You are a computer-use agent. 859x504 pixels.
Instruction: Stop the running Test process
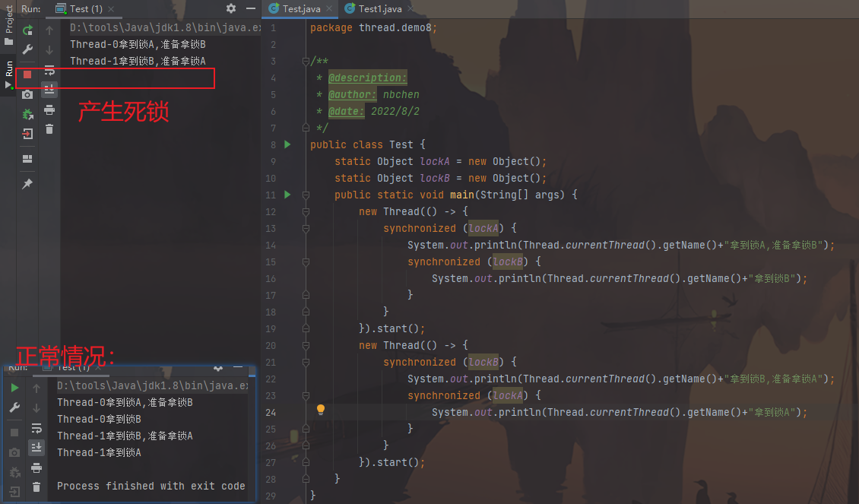(27, 74)
